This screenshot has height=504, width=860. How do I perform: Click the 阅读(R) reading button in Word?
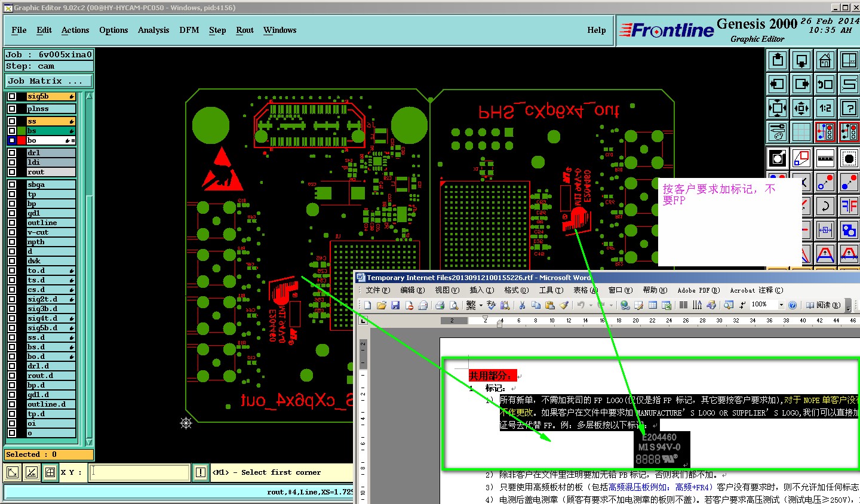click(823, 305)
